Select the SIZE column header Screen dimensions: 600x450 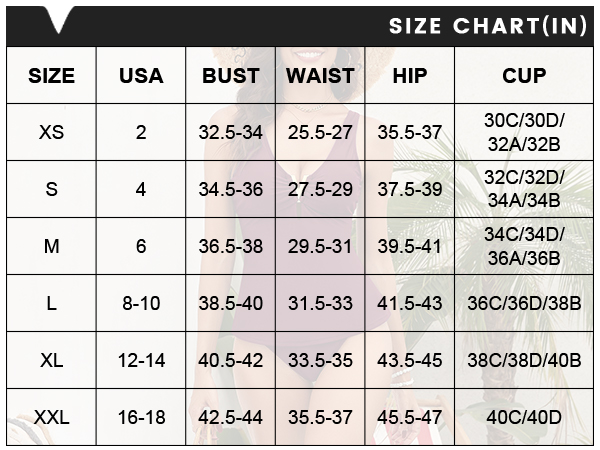point(51,76)
